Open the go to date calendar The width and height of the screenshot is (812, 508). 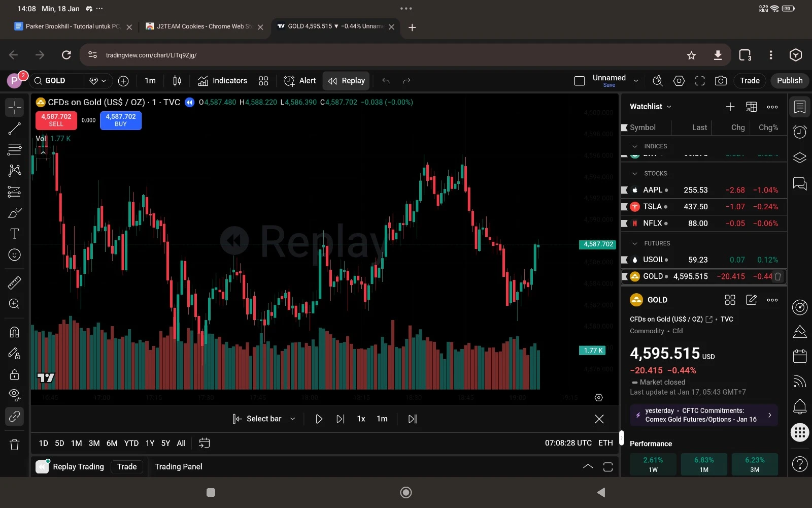coord(204,443)
